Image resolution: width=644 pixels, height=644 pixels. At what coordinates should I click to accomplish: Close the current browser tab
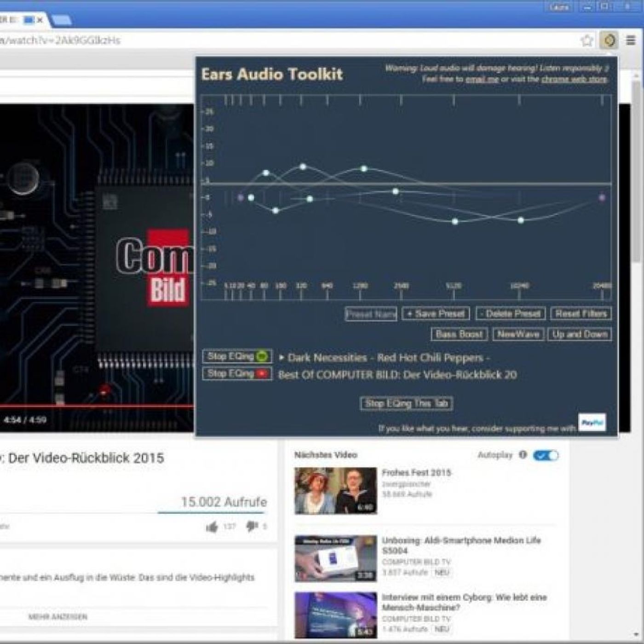(40, 20)
